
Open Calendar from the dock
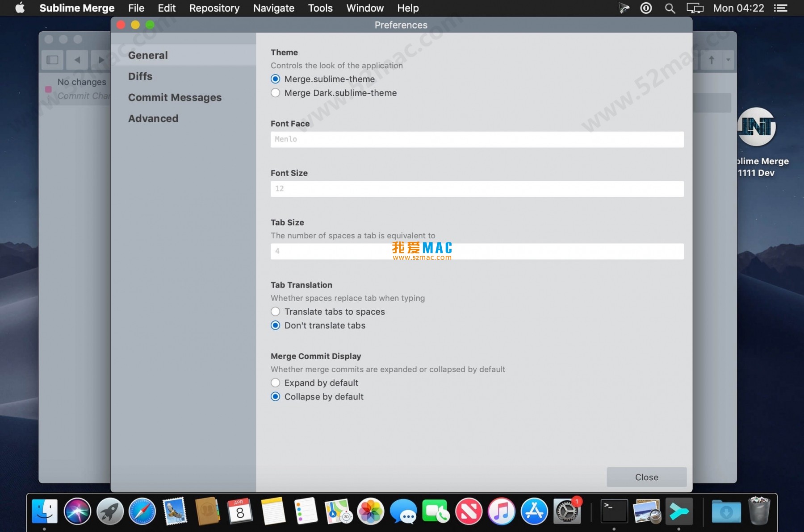[x=240, y=511]
